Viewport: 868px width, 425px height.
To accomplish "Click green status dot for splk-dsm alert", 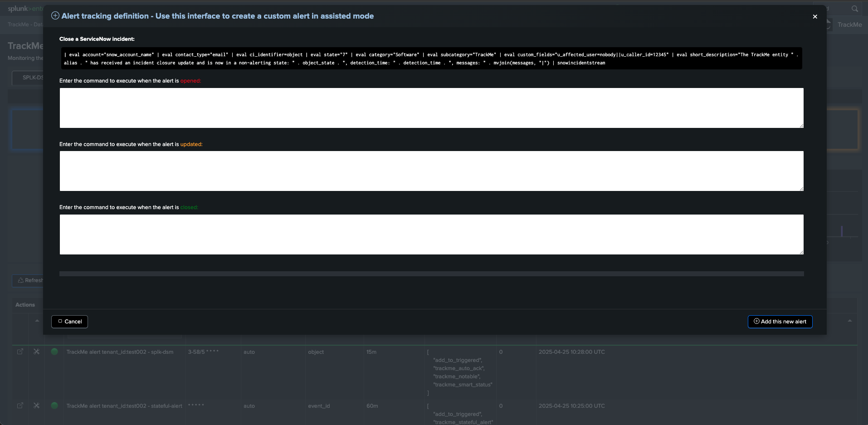I will tap(54, 352).
